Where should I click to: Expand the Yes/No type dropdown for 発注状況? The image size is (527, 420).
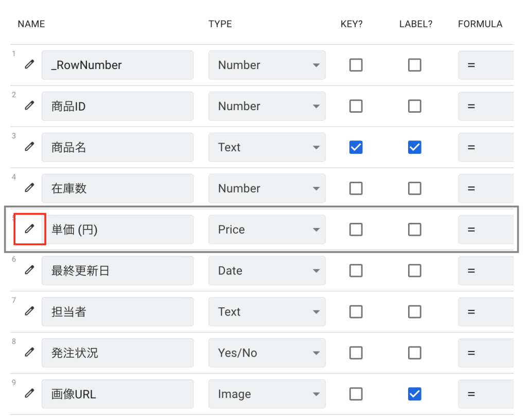[267, 353]
